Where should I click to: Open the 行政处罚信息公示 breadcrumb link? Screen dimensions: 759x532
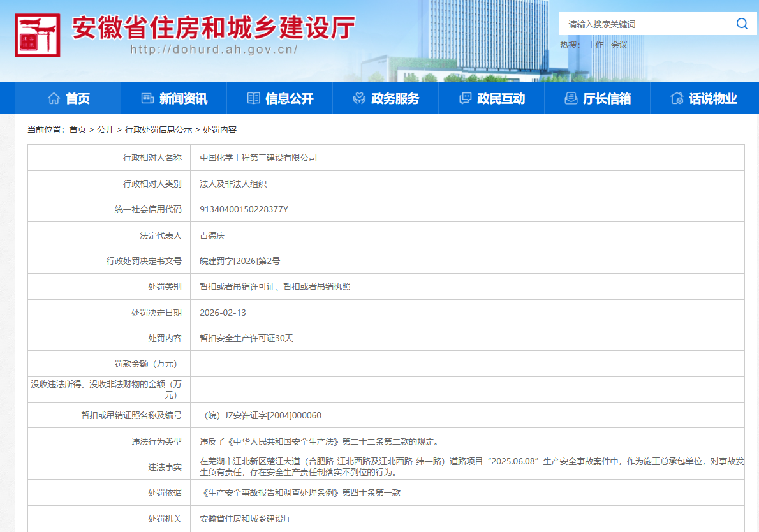tap(158, 129)
